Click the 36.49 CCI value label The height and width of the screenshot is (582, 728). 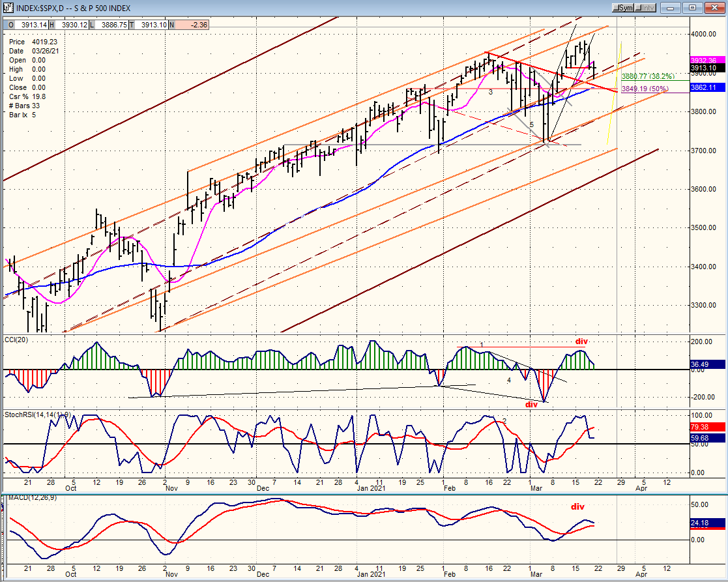coord(706,364)
